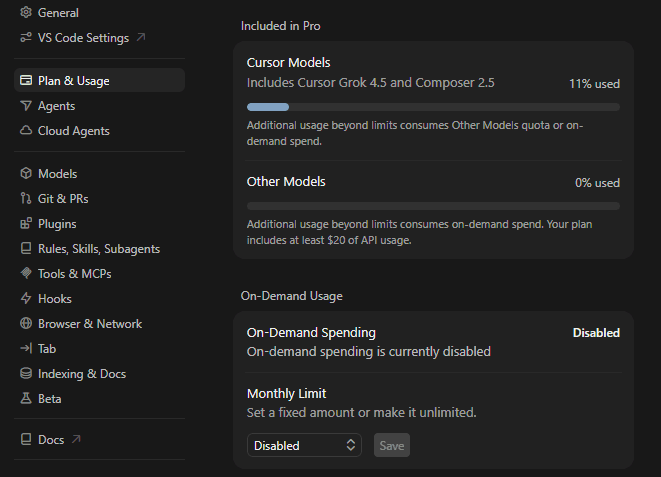Click the Other Models usage progress bar

coord(433,206)
